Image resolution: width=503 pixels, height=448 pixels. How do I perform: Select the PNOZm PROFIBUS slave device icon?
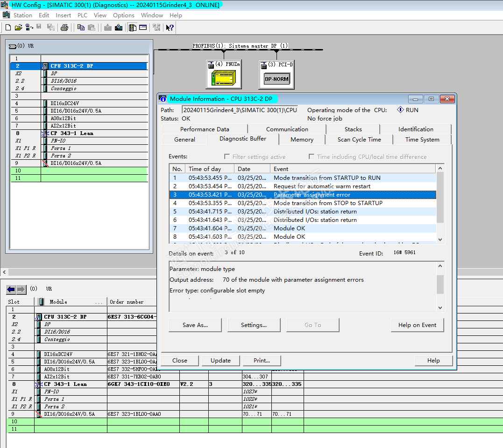224,78
